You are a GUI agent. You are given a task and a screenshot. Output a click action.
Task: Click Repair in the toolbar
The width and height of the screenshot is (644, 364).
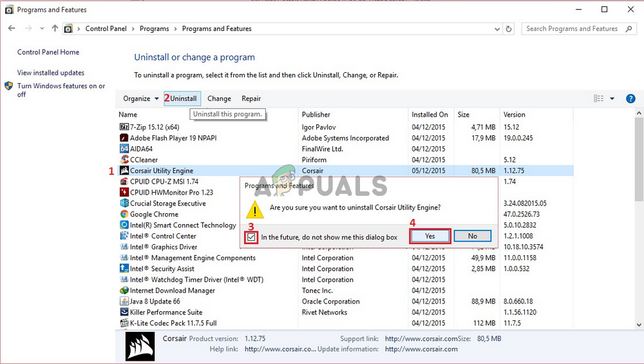click(251, 99)
